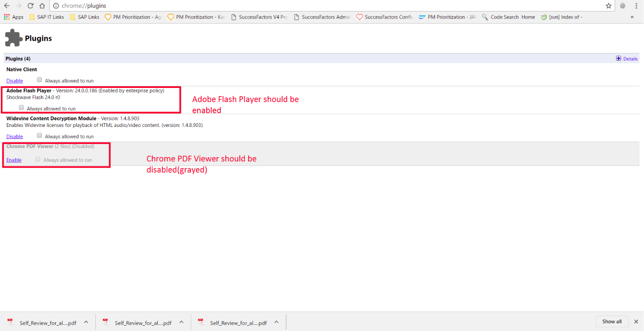Select the Adobe Flash Player plugin name
Viewport: 644px width, 331px height.
point(29,90)
